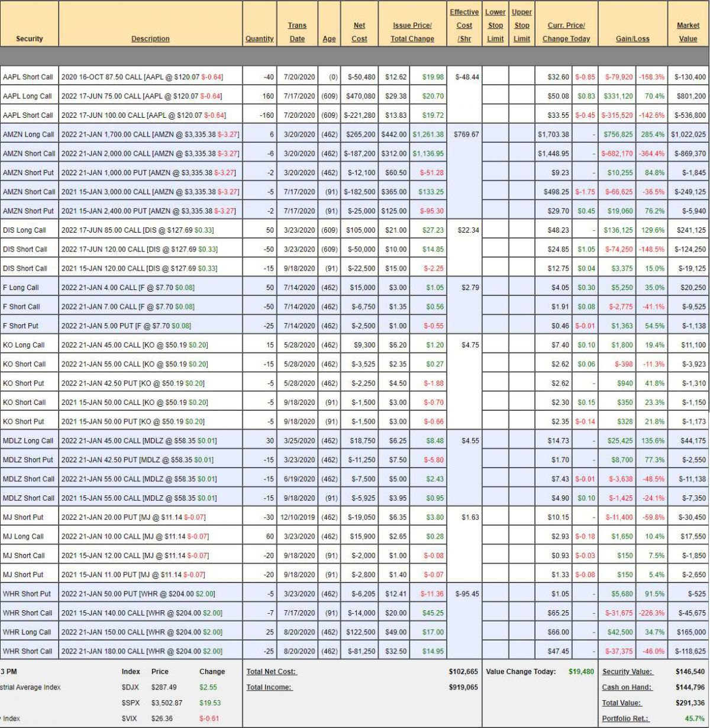Open the Total Net Cost link
This screenshot has width=710, height=728.
271,672
